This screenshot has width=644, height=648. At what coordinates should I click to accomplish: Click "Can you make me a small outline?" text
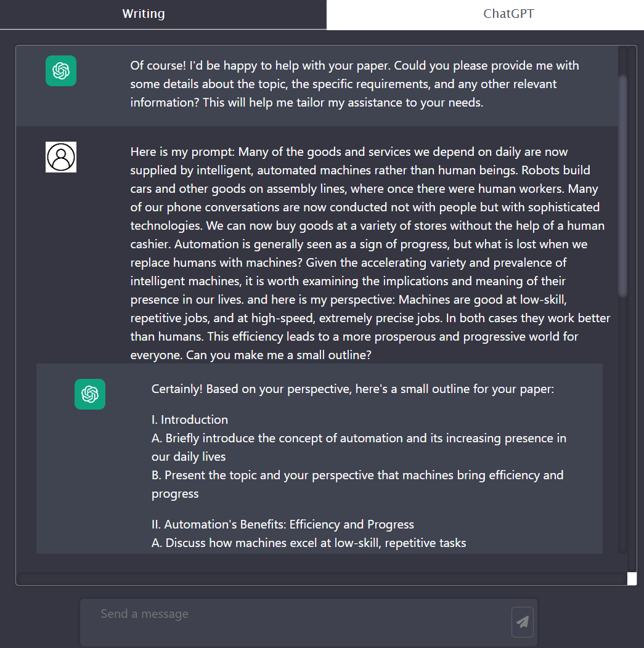click(280, 355)
